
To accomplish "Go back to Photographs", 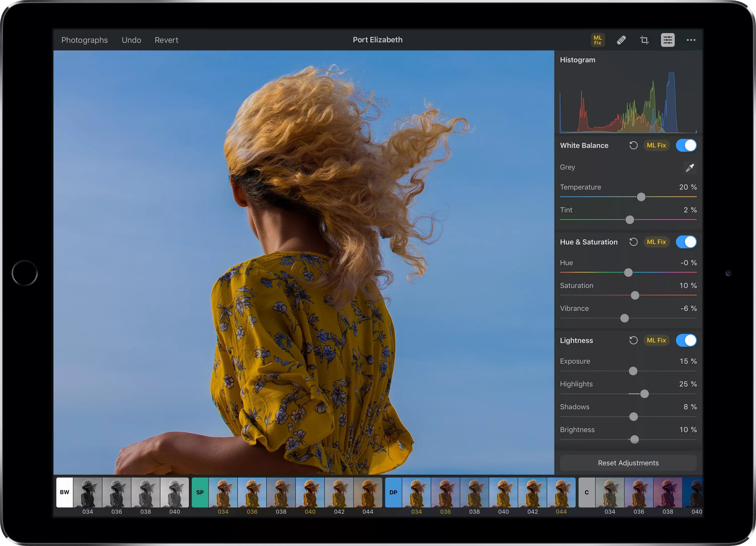I will [x=84, y=40].
